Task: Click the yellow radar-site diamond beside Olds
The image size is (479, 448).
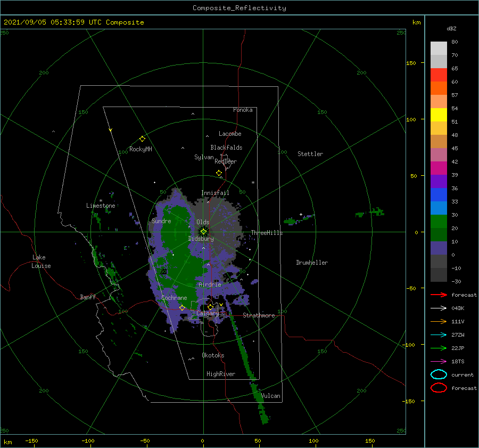Action: pos(203,232)
